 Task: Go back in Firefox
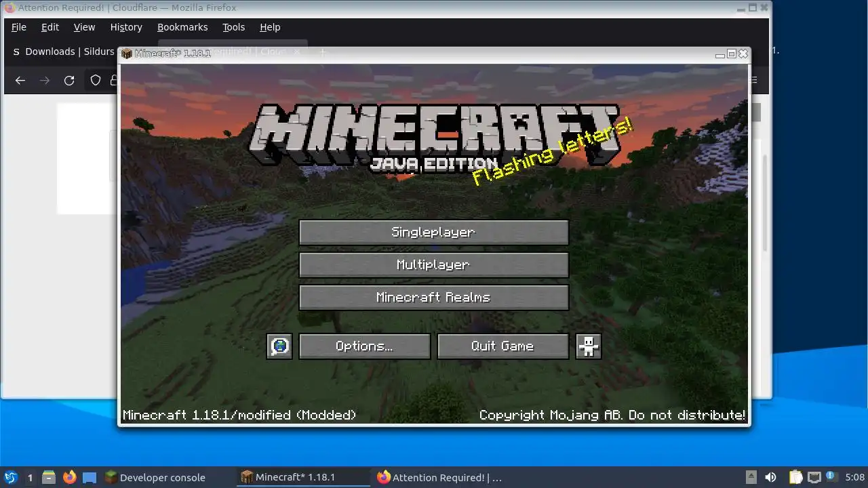pos(20,80)
